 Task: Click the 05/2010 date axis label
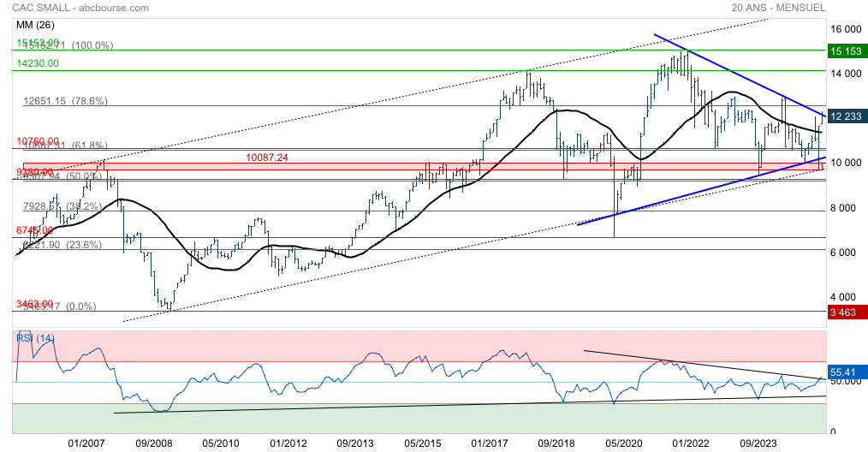(221, 443)
